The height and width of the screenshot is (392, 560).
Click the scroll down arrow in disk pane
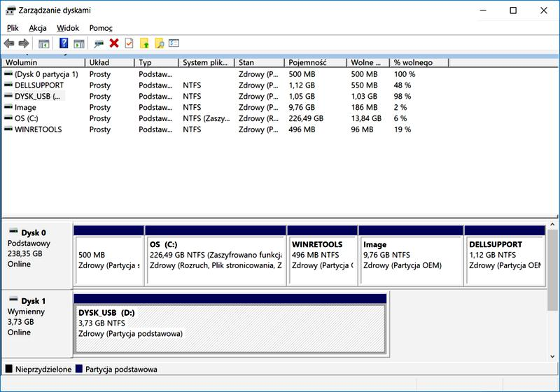pos(552,356)
